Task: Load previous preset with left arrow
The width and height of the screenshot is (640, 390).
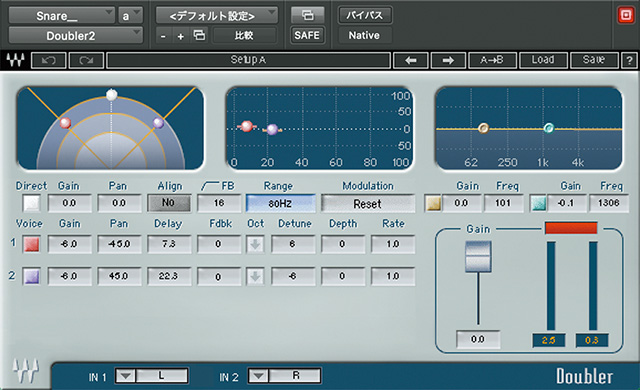Action: click(x=411, y=60)
